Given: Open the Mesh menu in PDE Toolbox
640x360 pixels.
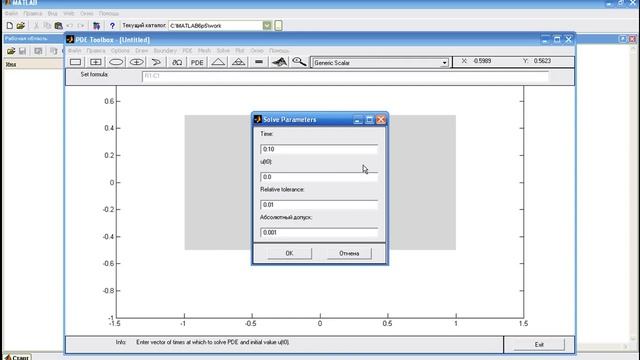Looking at the screenshot, I should coord(204,51).
